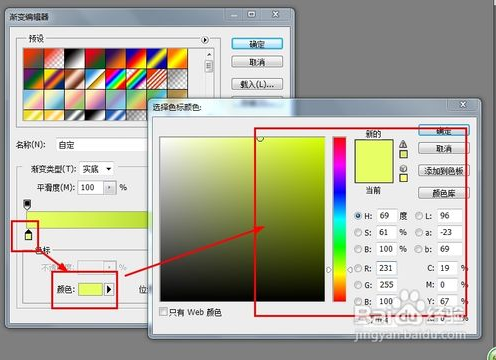Click the S value field 61
This screenshot has height=360, width=496.
pyautogui.click(x=387, y=232)
